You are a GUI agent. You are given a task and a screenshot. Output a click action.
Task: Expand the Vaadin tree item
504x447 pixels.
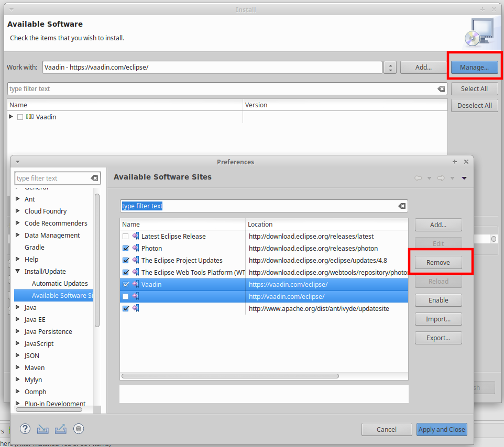[x=11, y=117]
